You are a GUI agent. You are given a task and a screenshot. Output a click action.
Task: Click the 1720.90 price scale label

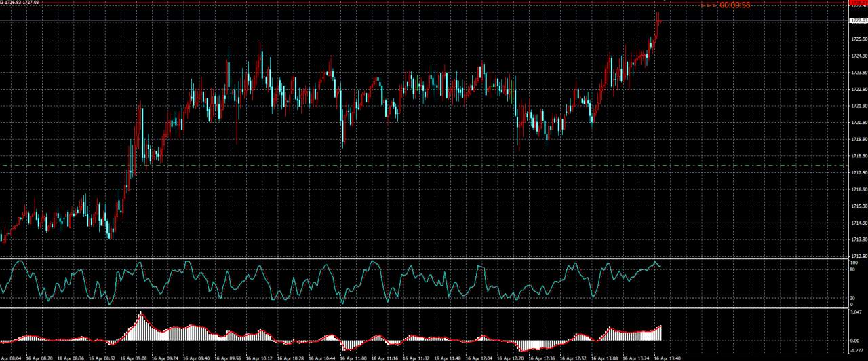coord(858,123)
